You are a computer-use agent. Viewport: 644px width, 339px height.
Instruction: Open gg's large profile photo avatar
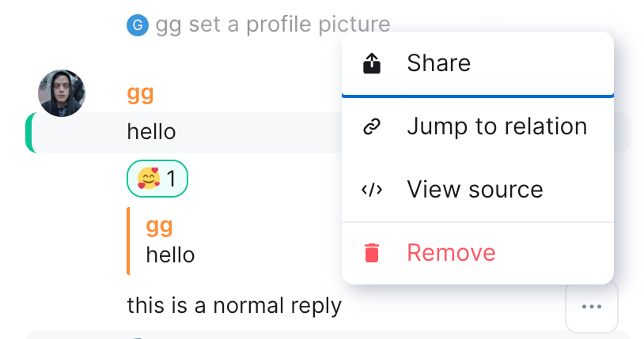coord(62,93)
